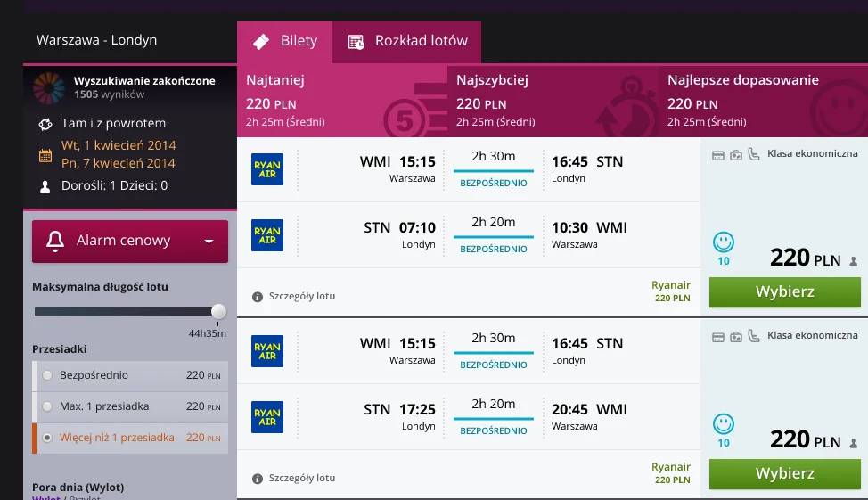Screen dimensions: 868x500
Task: Click the Maksymalna długość lotu slider handle
Action: (x=218, y=311)
